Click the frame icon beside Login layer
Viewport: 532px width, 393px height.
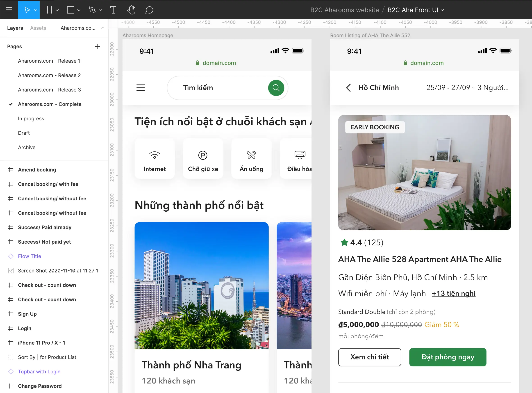tap(11, 329)
